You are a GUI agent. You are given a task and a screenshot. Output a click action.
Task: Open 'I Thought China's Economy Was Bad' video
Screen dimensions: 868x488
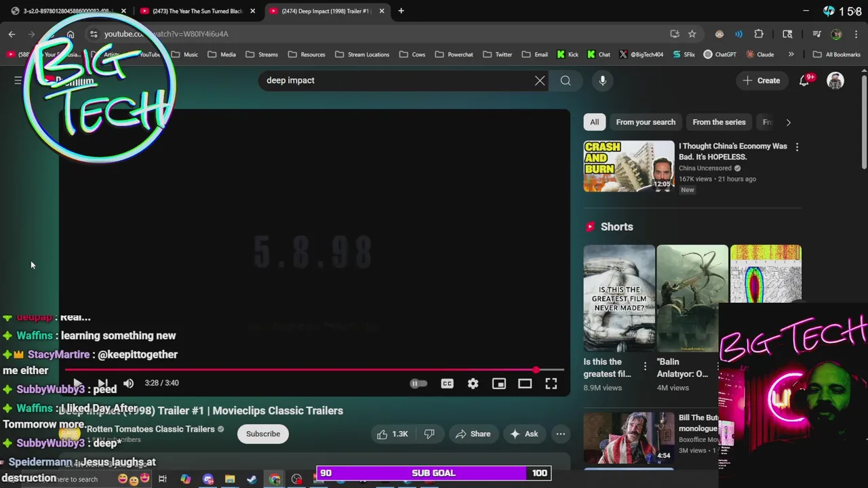click(x=732, y=151)
